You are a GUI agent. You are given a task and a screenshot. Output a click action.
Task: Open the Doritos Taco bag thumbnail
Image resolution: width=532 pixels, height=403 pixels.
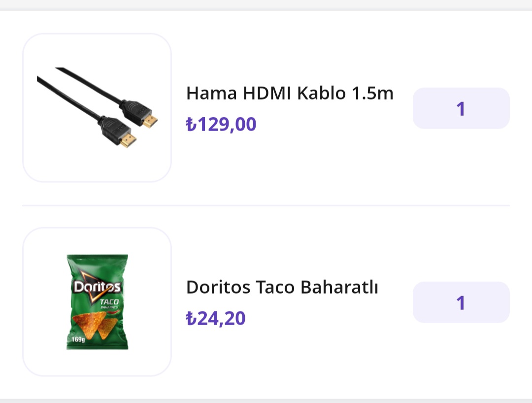[x=97, y=302]
